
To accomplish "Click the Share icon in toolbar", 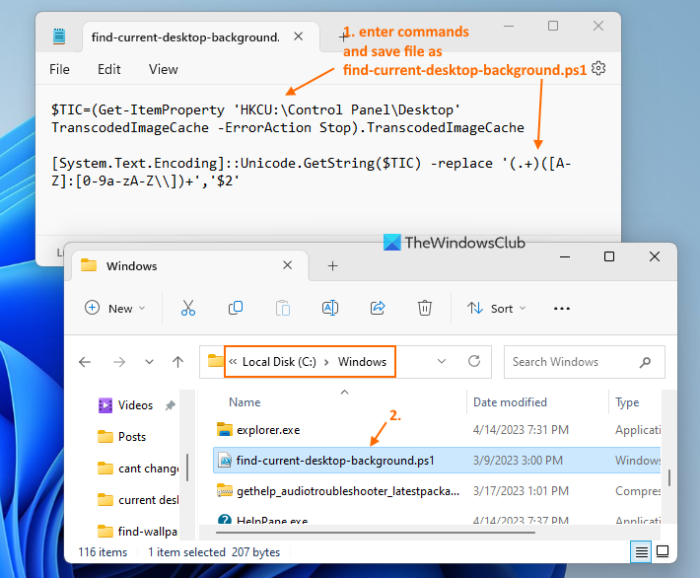I will tap(378, 308).
